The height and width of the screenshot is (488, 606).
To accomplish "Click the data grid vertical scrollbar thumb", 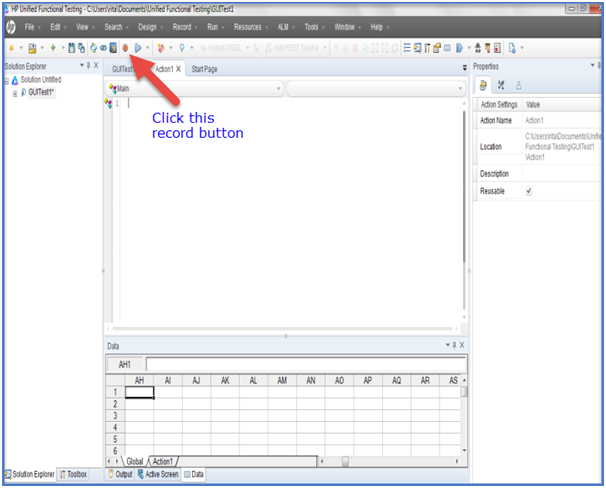I will 464,392.
